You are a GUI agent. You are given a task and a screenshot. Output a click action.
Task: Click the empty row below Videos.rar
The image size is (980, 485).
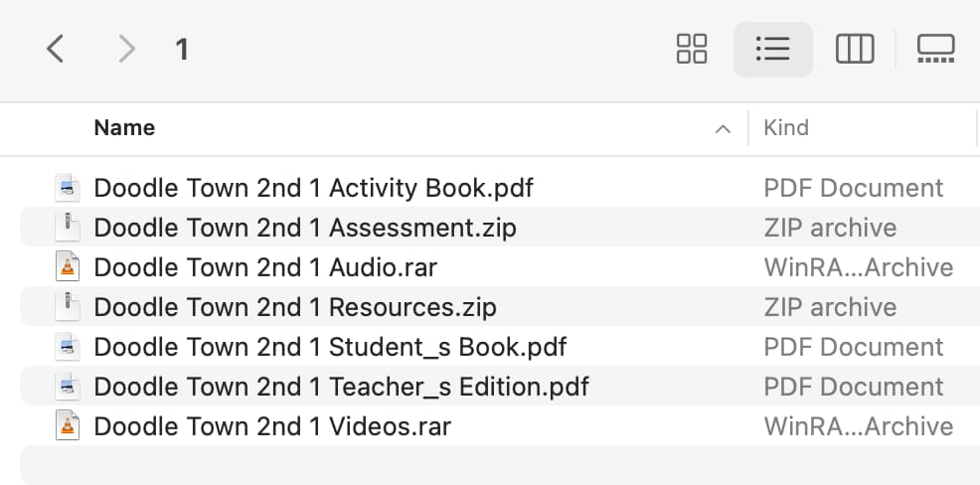(500, 465)
